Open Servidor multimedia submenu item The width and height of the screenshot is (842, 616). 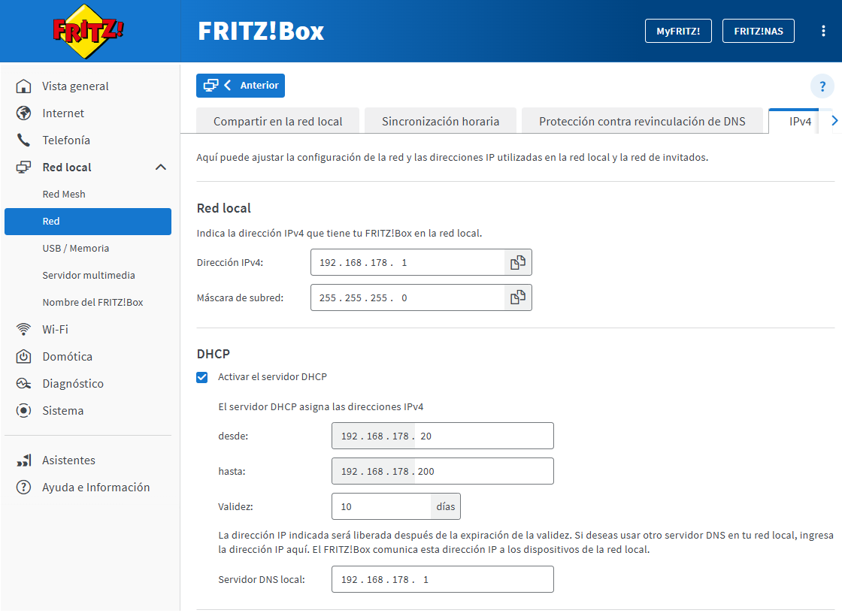[88, 275]
